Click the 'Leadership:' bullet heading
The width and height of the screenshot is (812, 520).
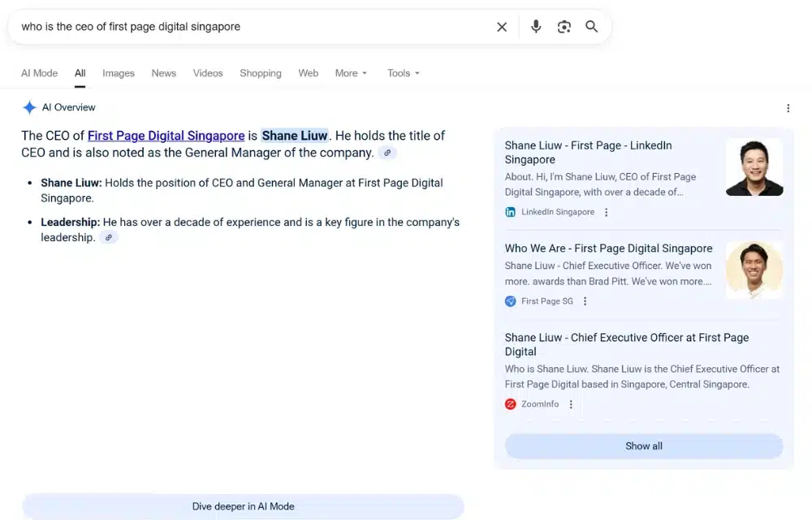71,222
